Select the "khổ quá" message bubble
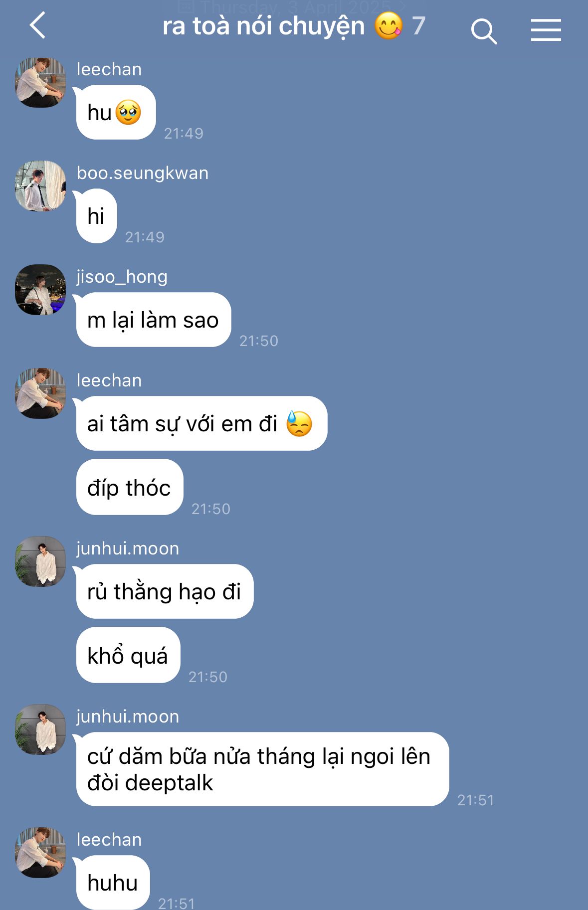This screenshot has width=588, height=910. (128, 655)
